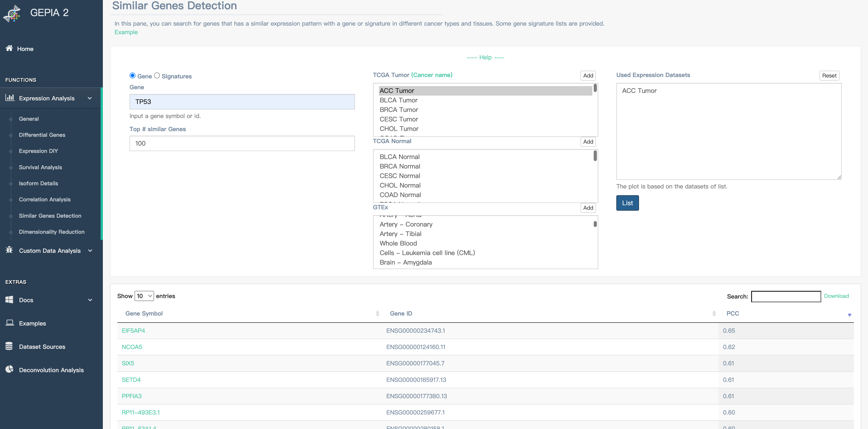Click the GEPIA 2 DNA logo icon
This screenshot has width=868, height=429.
pyautogui.click(x=12, y=14)
